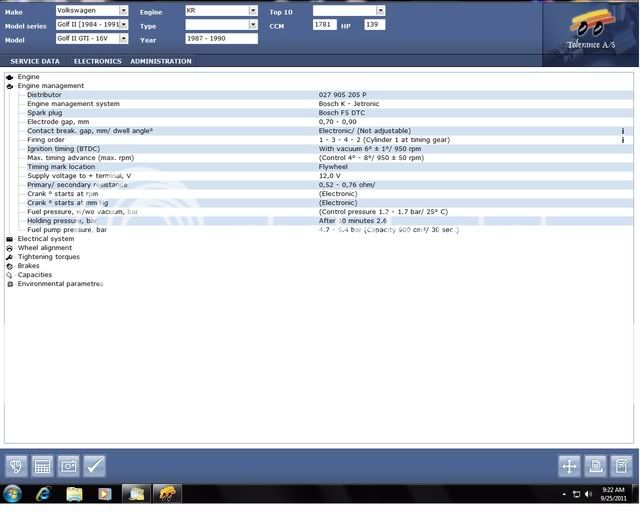Open the calculator tool in bottom toolbar
This screenshot has width=640, height=512.
point(42,466)
